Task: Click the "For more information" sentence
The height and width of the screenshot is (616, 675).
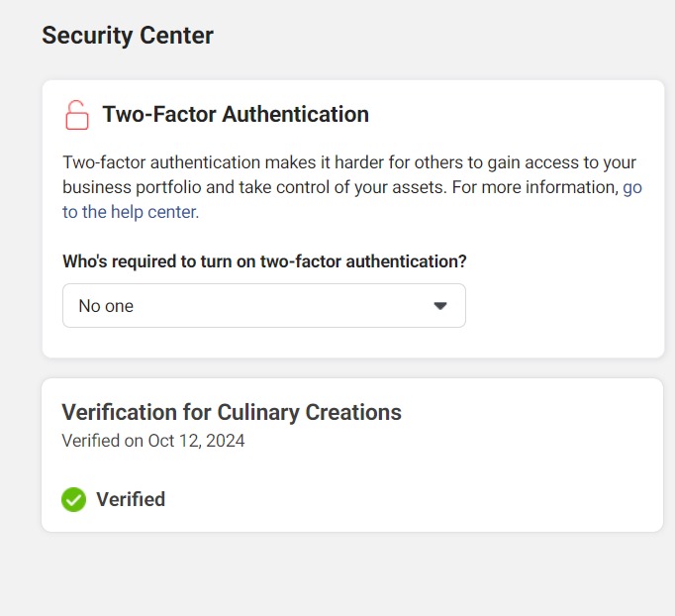Action: 533,187
